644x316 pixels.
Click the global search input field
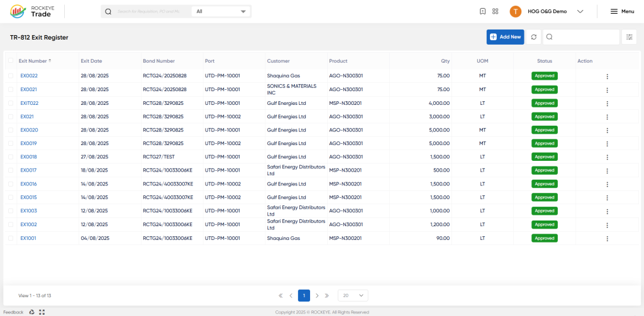[148, 11]
